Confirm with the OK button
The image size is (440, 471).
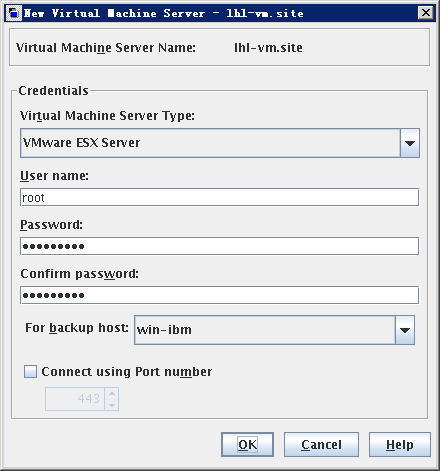[247, 445]
